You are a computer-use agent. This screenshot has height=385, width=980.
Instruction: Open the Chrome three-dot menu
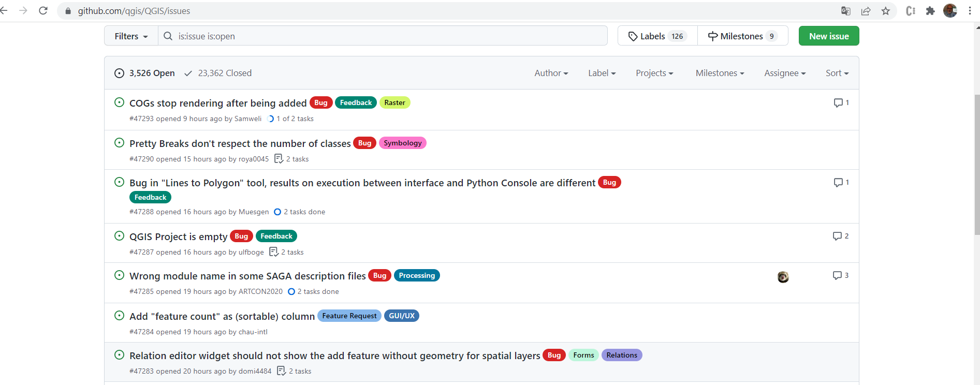970,11
